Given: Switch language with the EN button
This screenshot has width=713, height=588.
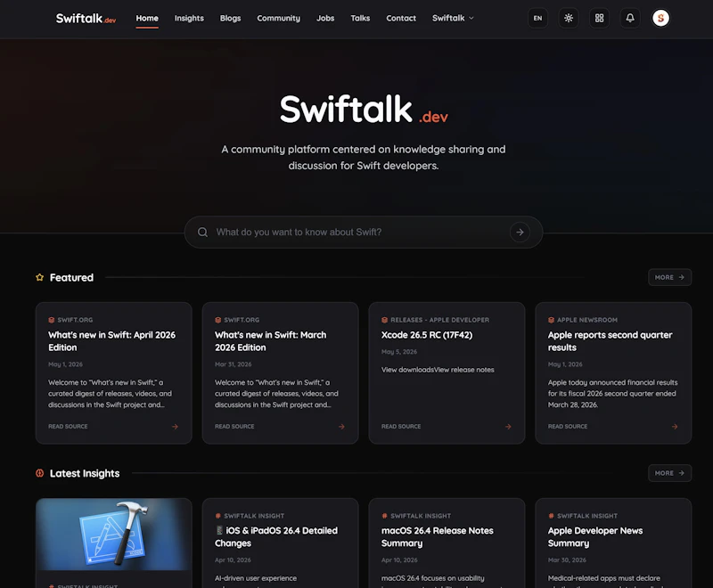Looking at the screenshot, I should pos(537,18).
